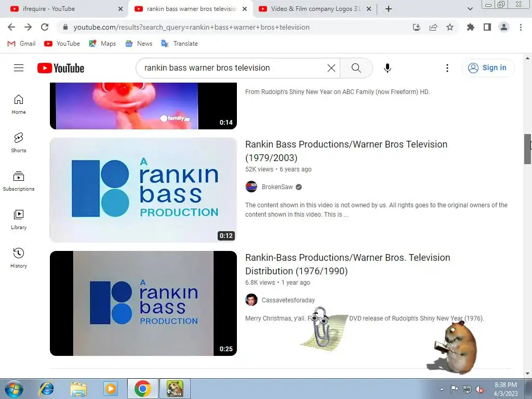532x399 pixels.
Task: Open a new tab with plus
Action: tap(389, 9)
